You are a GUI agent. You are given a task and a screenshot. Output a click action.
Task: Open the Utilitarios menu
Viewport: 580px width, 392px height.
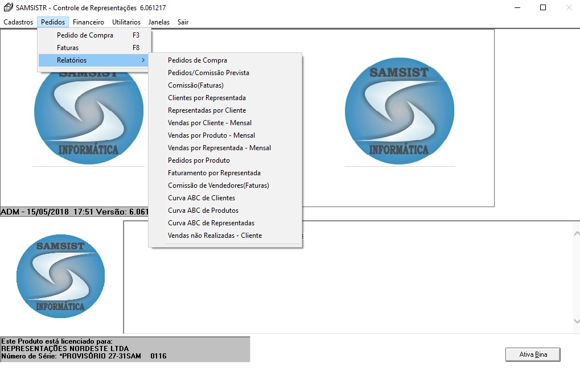coord(126,22)
